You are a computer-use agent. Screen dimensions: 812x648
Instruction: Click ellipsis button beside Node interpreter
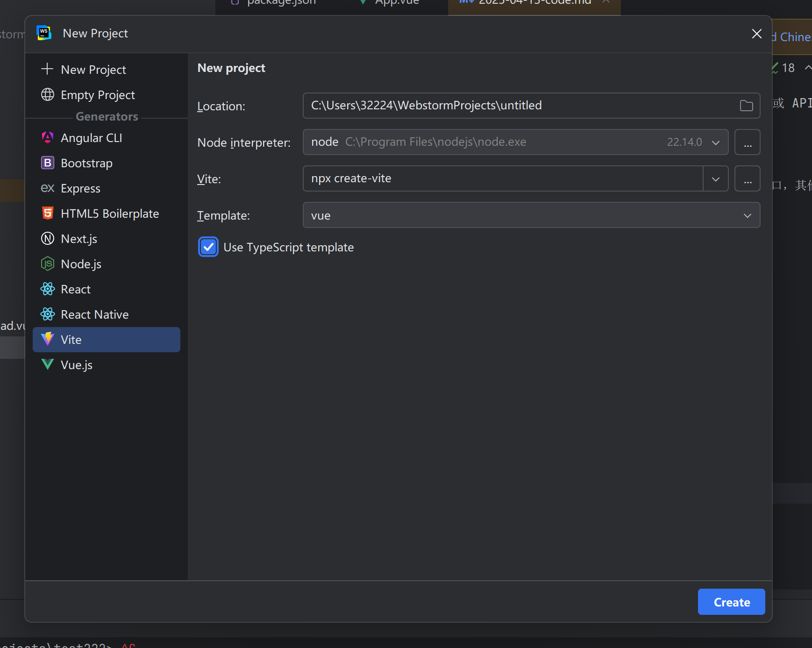pyautogui.click(x=748, y=142)
